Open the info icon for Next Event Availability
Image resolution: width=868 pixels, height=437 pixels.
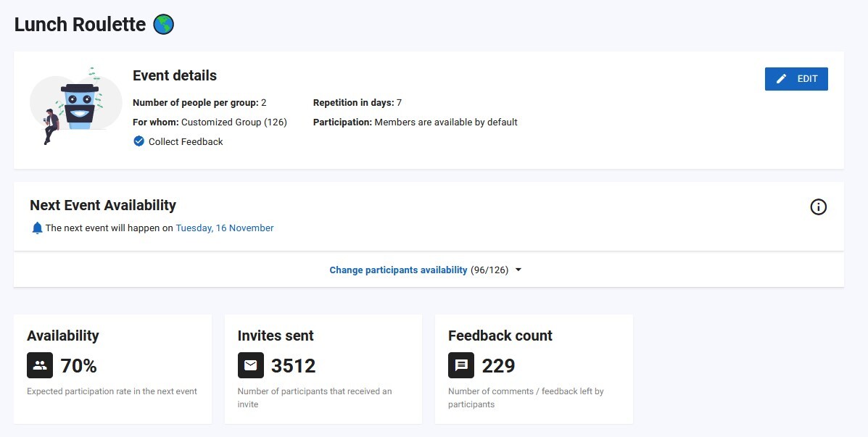tap(818, 207)
